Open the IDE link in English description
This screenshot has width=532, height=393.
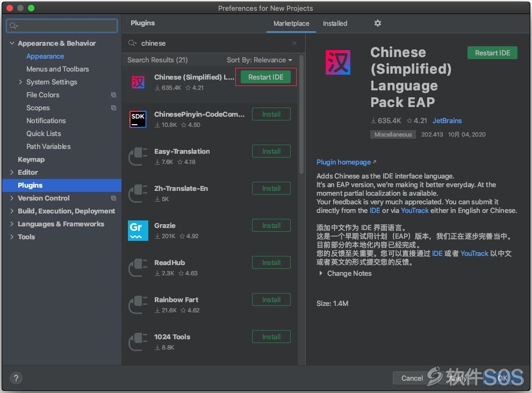[375, 210]
